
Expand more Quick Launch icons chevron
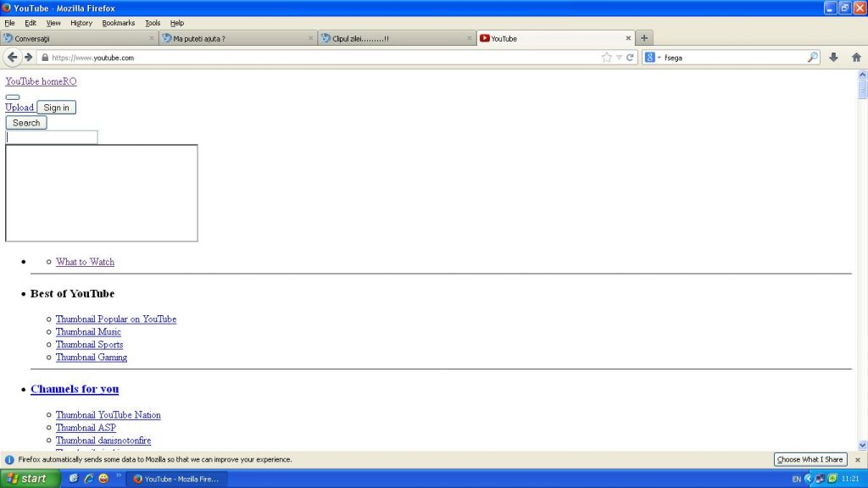point(119,475)
